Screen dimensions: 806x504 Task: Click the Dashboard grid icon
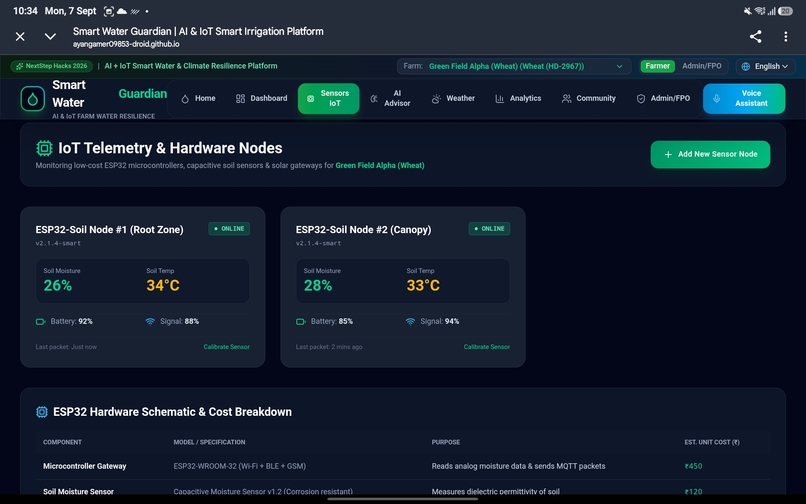coord(240,99)
